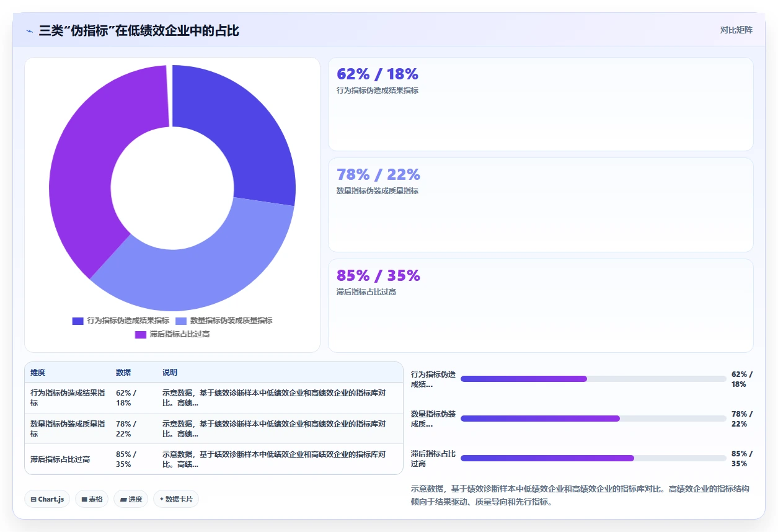
Task: Click the 78% / 22% progress value
Action: click(x=742, y=419)
